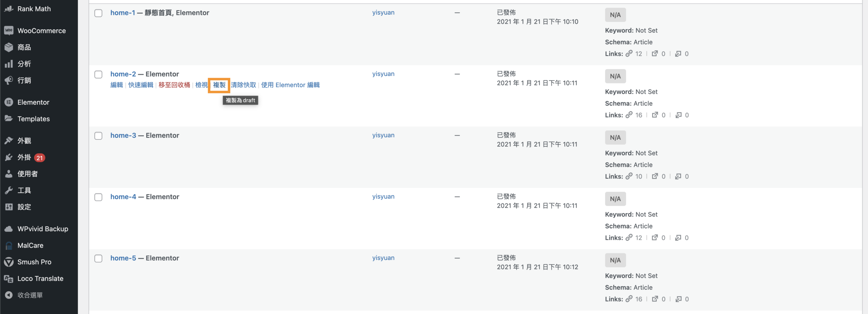Click 複製 to duplicate home-2
The image size is (868, 314).
(219, 85)
